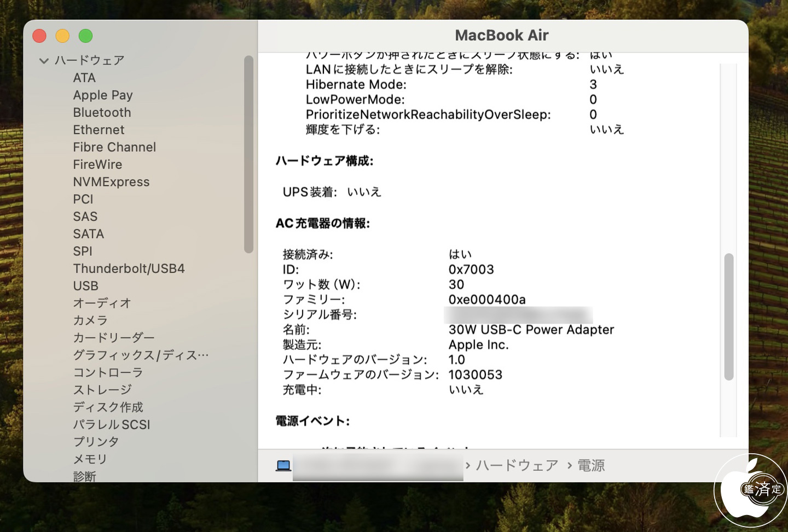Click the firmware version value 1030053
This screenshot has height=532, width=788.
(476, 375)
